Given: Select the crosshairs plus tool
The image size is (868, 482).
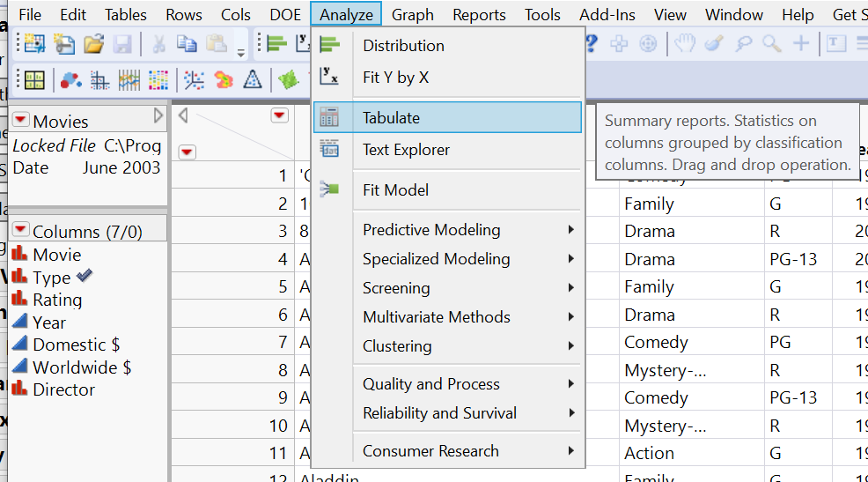Looking at the screenshot, I should point(801,43).
